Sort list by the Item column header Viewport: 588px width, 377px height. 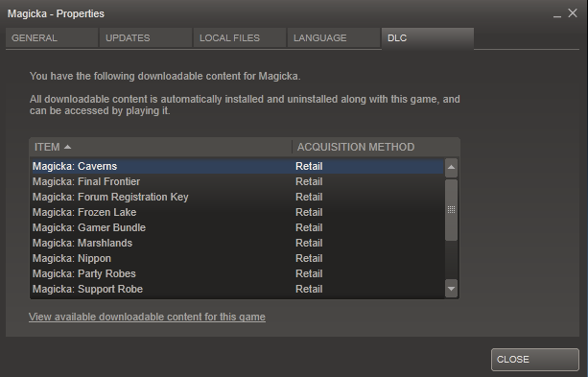coord(160,147)
